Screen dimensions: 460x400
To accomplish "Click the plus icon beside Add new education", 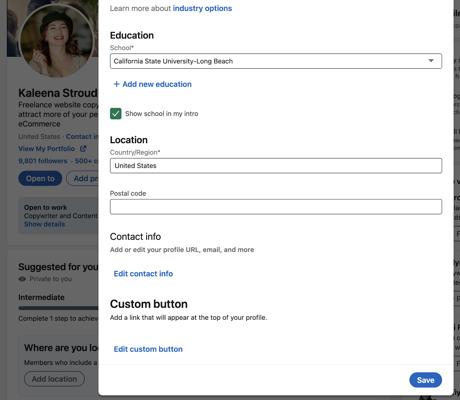I will click(x=116, y=84).
